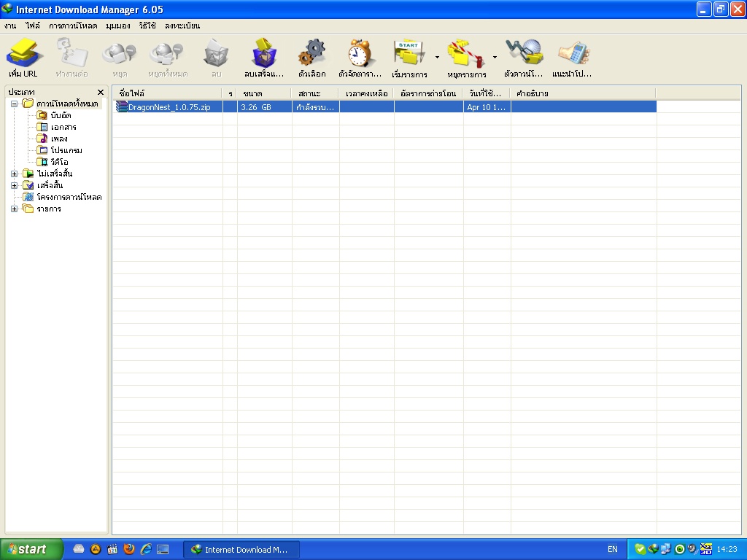Viewport: 747px width, 560px height.
Task: Open the วิธีใช้ menu
Action: coord(147,26)
